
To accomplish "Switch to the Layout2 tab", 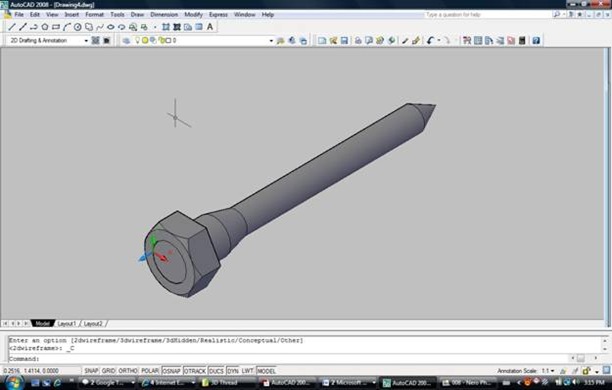I will [93, 324].
